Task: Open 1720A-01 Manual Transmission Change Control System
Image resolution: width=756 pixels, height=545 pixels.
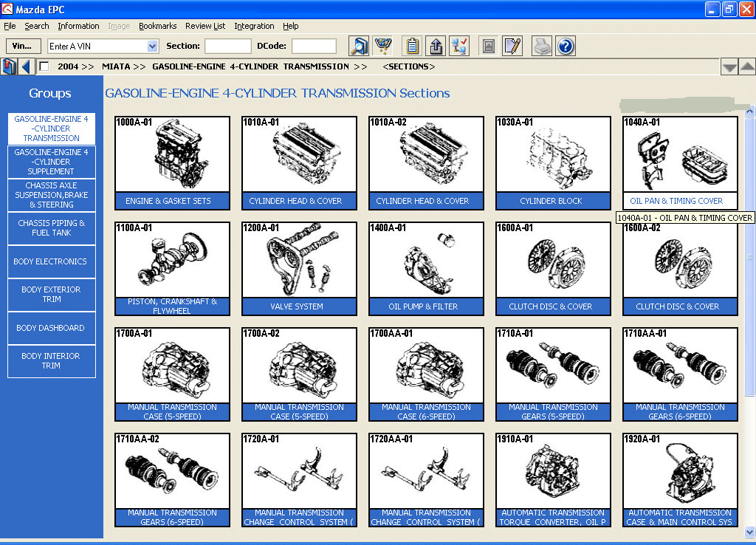Action: pyautogui.click(x=299, y=480)
